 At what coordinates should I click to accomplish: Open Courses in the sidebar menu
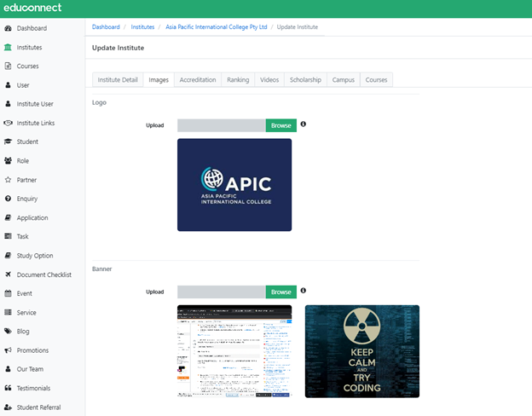pyautogui.click(x=28, y=66)
